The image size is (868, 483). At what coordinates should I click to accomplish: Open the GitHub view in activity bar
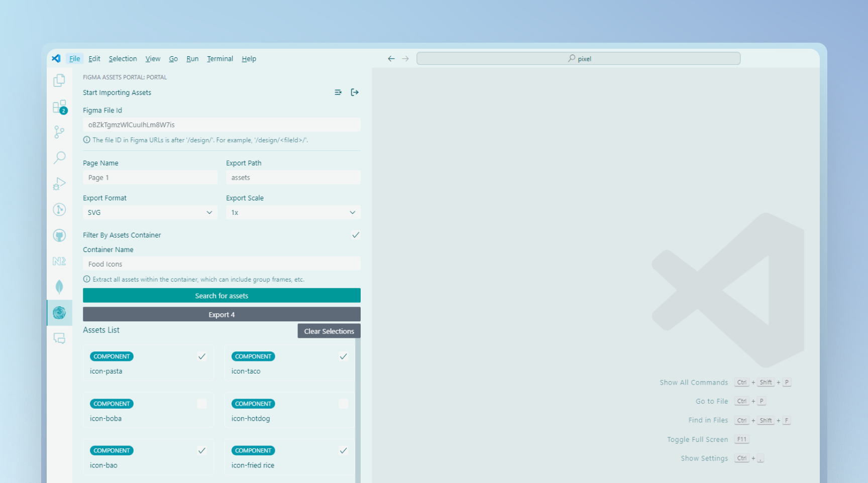click(59, 235)
